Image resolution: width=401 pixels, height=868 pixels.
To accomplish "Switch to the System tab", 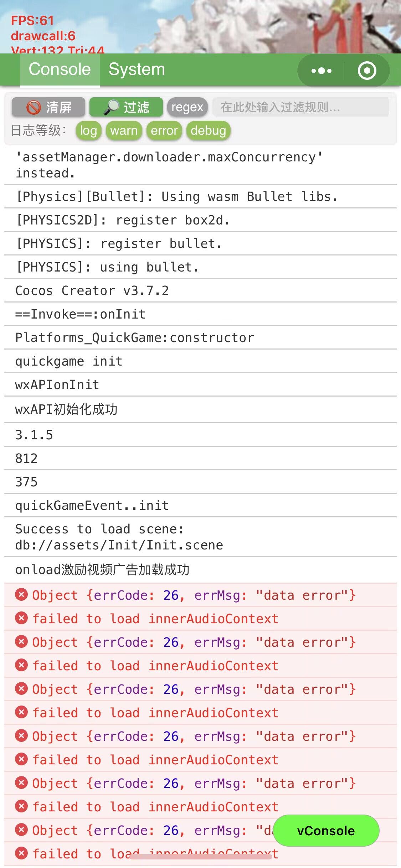I will coord(137,69).
